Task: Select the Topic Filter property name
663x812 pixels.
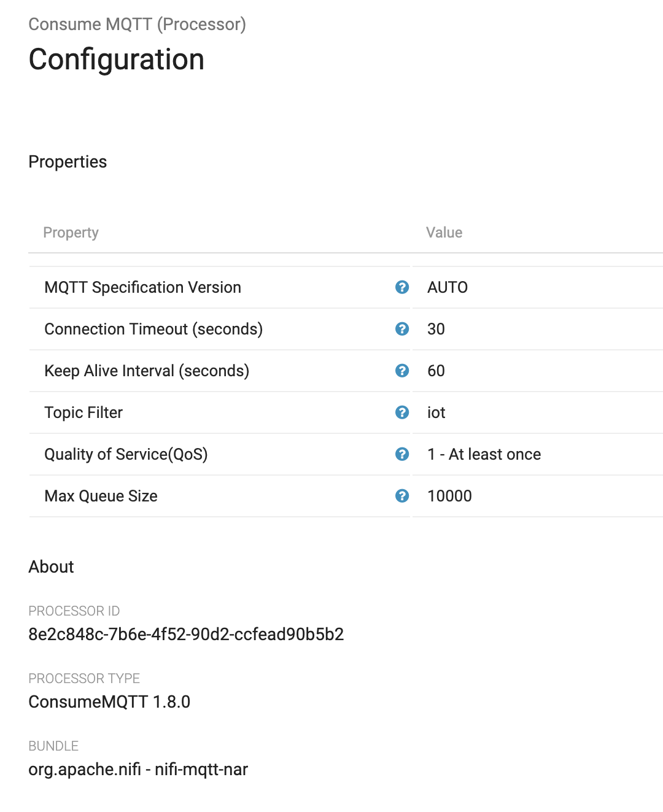Action: [83, 412]
